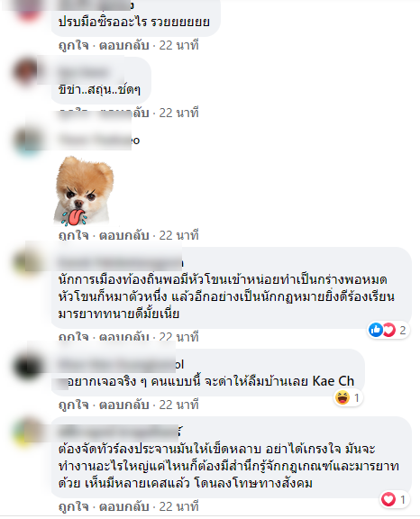Reply to the ขิข่า..สถุน..ชัดๆ comment
This screenshot has width=420, height=519.
point(124,113)
